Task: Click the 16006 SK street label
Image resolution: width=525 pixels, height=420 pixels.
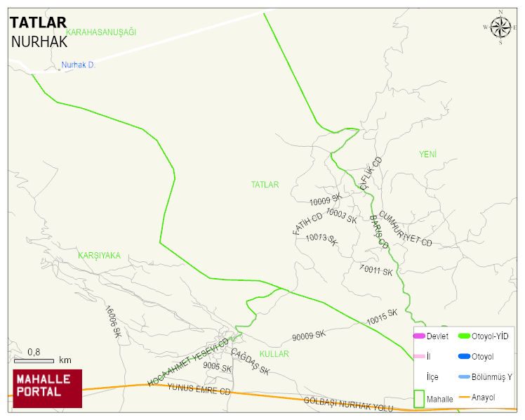Action: tap(113, 322)
